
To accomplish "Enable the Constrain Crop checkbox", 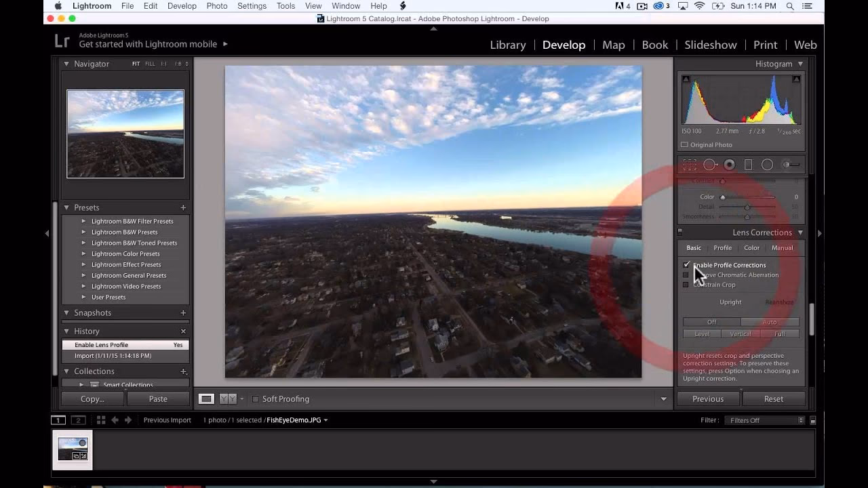I will [686, 285].
